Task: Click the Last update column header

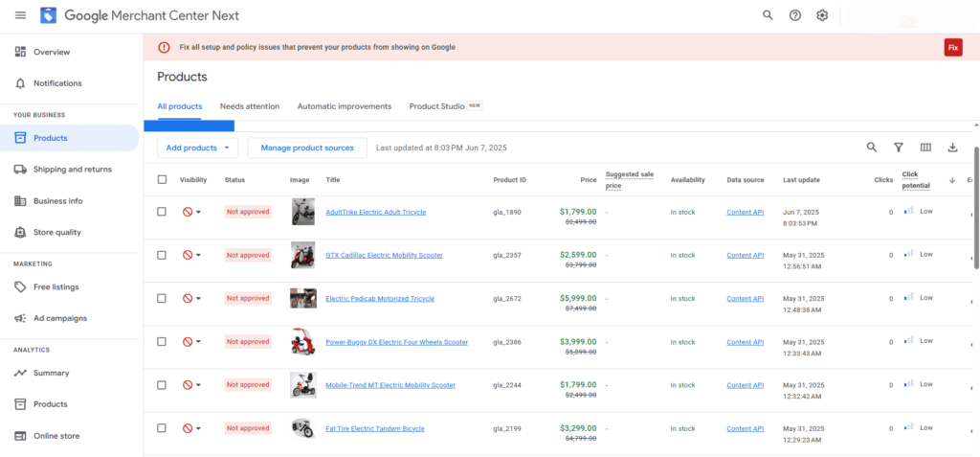Action: tap(801, 180)
